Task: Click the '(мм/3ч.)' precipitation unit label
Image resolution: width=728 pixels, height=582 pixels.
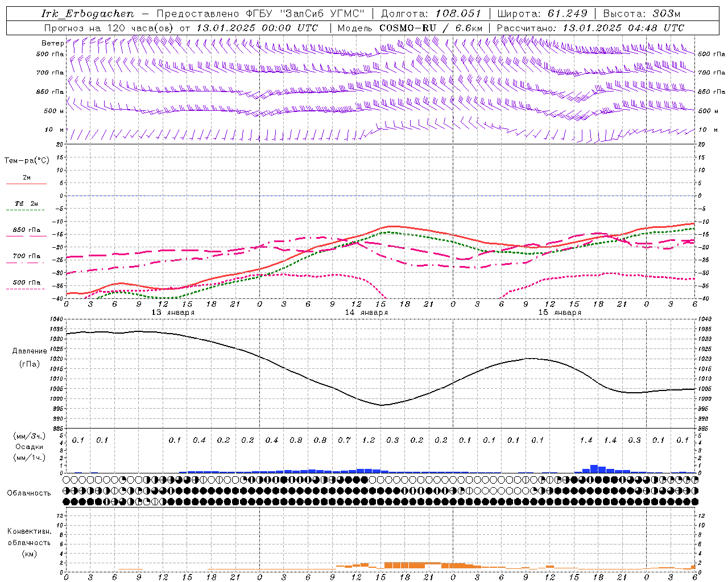Action: (29, 436)
